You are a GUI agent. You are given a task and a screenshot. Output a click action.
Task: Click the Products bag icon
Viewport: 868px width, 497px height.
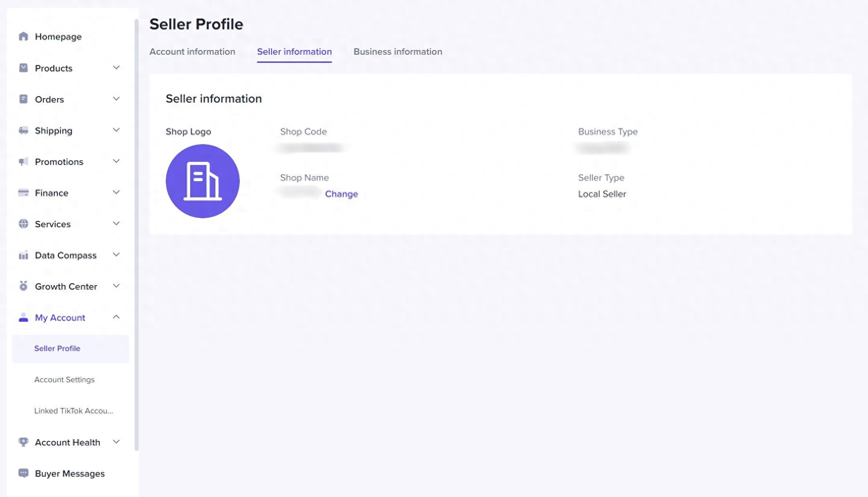[23, 68]
